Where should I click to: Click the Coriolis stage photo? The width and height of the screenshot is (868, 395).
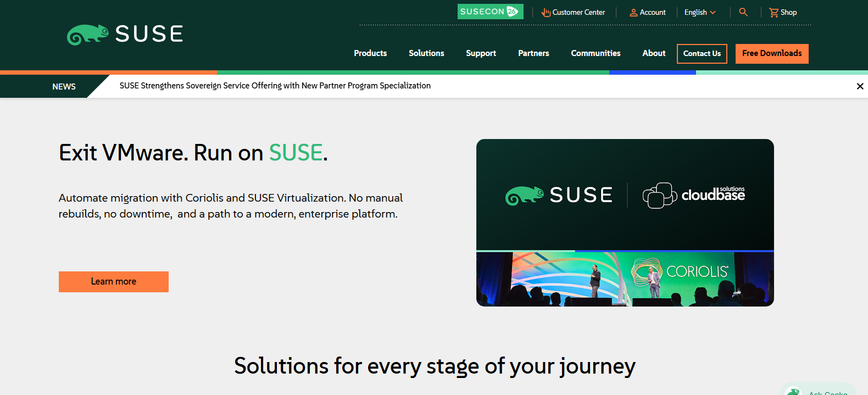click(x=625, y=279)
